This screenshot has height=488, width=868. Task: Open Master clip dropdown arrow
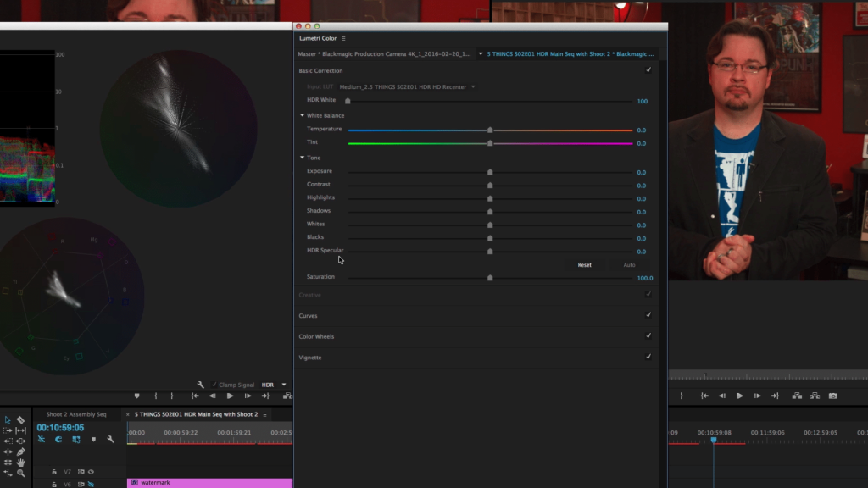tap(481, 53)
